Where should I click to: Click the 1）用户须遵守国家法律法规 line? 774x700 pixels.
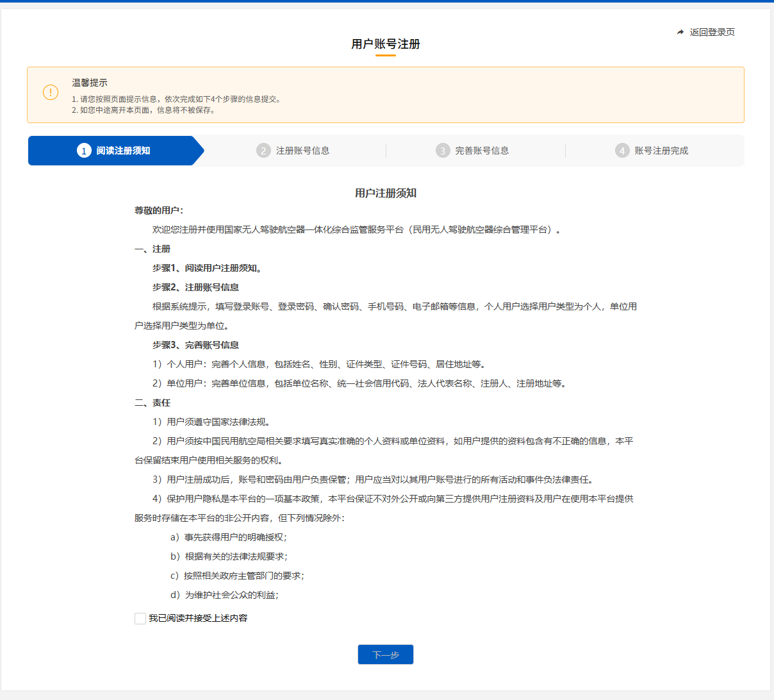pyautogui.click(x=213, y=422)
